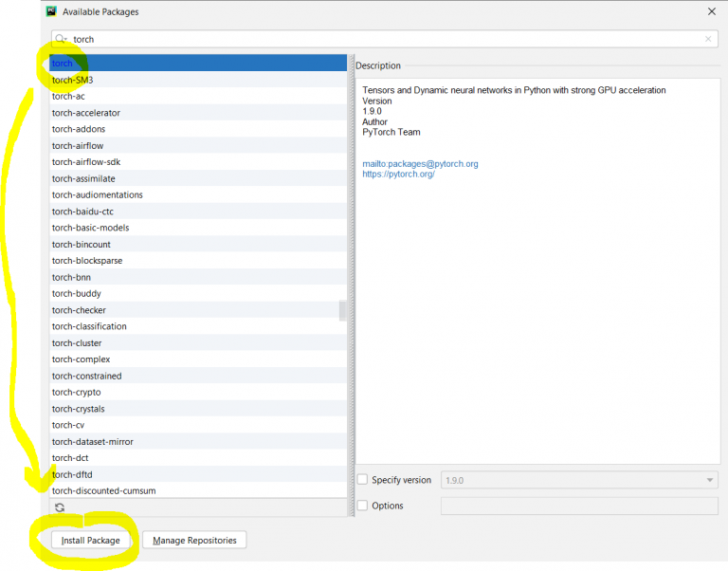Click the Options text input field
The width and height of the screenshot is (728, 571).
tap(578, 506)
